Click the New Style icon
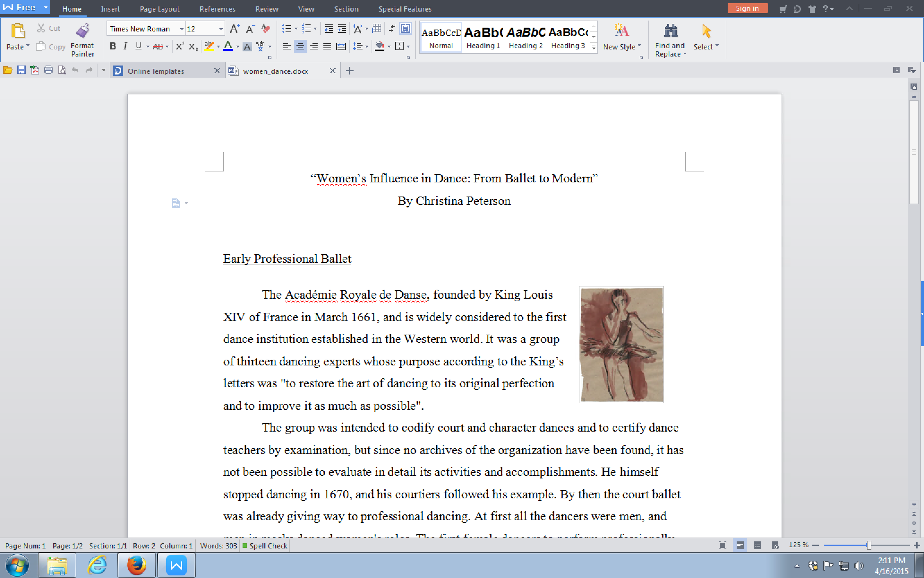This screenshot has height=578, width=924. (x=621, y=31)
